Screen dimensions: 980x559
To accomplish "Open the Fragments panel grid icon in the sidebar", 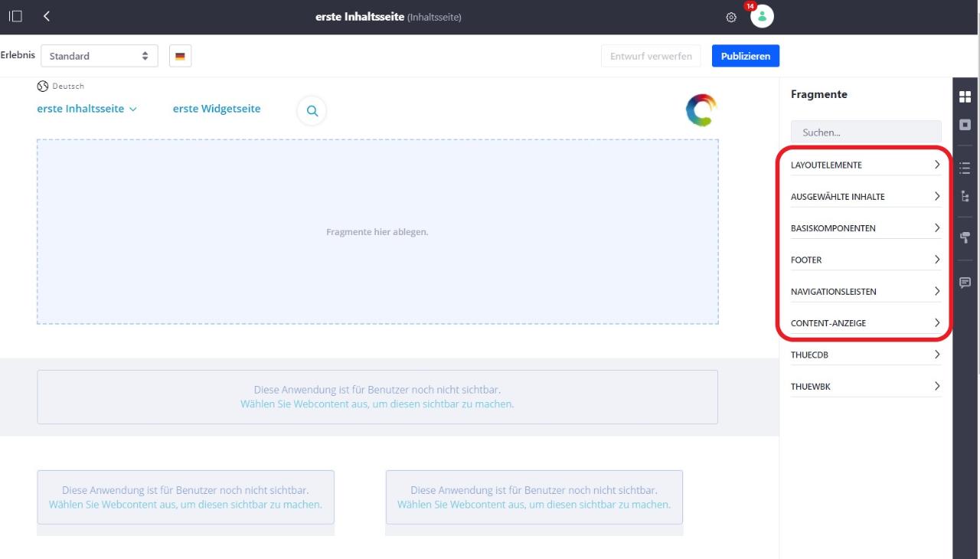I will coord(965,97).
